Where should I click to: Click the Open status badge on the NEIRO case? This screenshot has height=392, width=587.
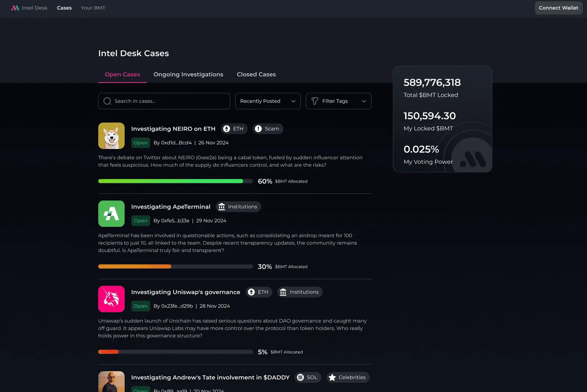tap(140, 143)
